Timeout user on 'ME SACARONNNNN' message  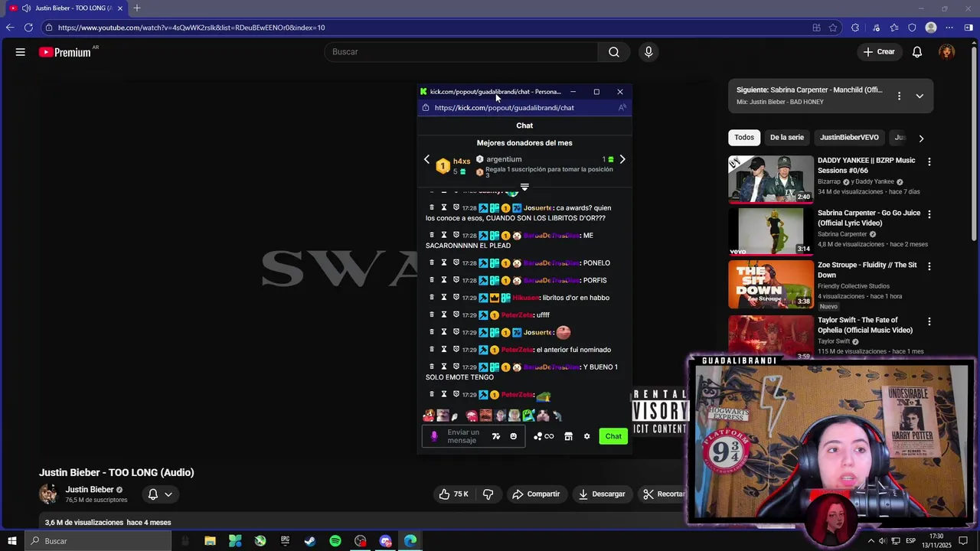point(443,235)
